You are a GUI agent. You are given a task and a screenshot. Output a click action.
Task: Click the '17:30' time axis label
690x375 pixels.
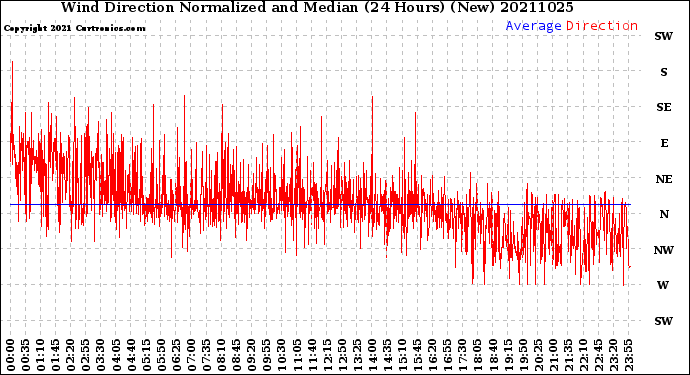(462, 355)
